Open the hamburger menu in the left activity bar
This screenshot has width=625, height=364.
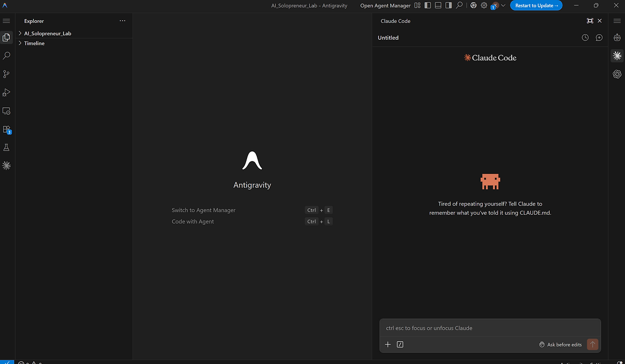[6, 21]
